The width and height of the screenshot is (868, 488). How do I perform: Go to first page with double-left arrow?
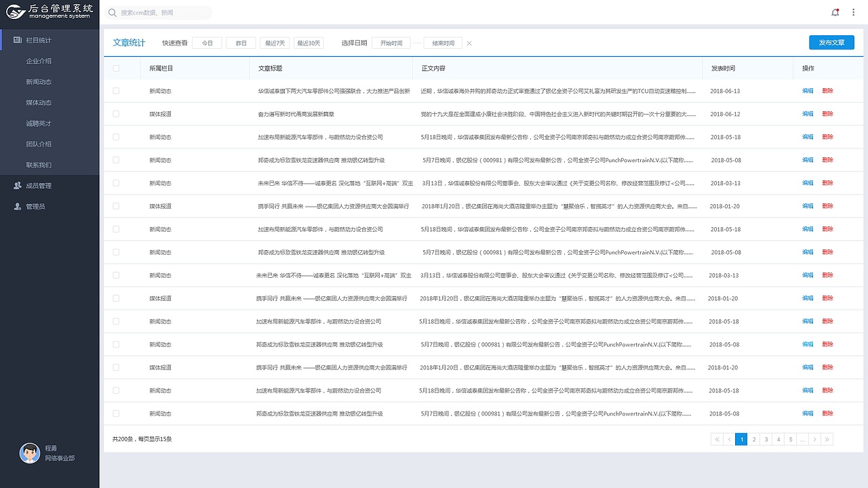tap(717, 439)
